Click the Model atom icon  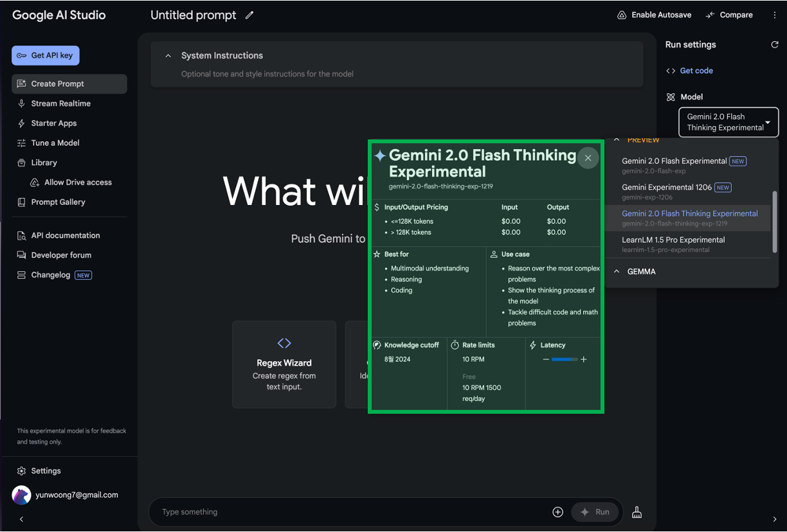(671, 97)
